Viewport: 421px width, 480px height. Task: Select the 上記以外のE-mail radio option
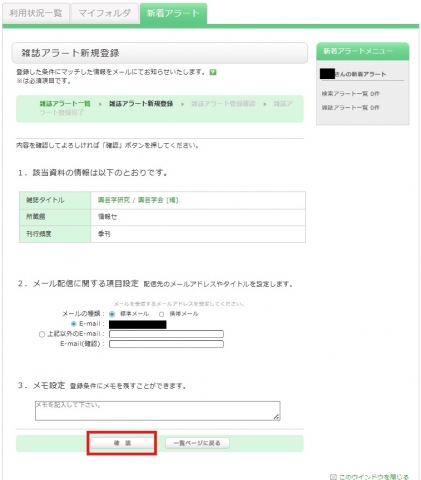tap(42, 334)
